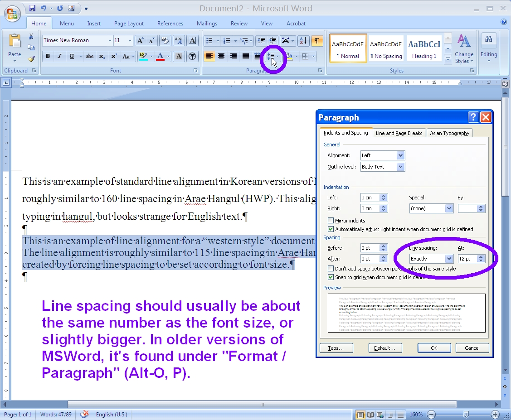Click the red Font Color swatch
Viewport: 511px width, 420px height.
pos(160,59)
